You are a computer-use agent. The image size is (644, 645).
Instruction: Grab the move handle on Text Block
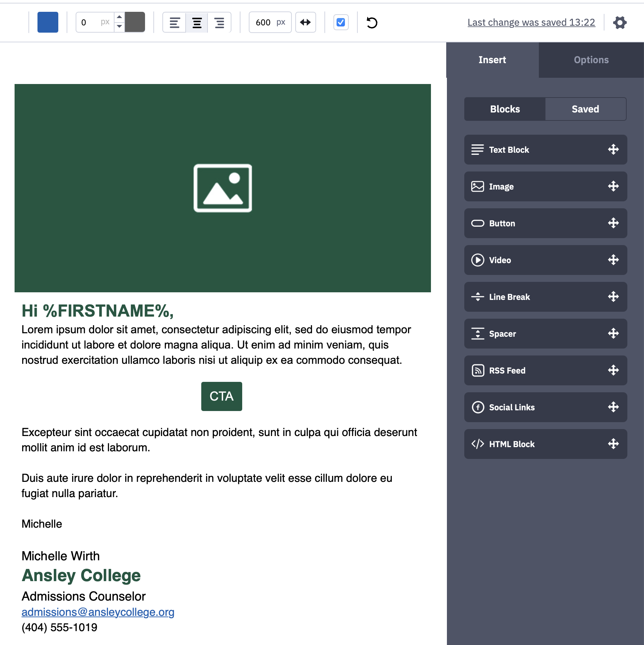point(613,150)
